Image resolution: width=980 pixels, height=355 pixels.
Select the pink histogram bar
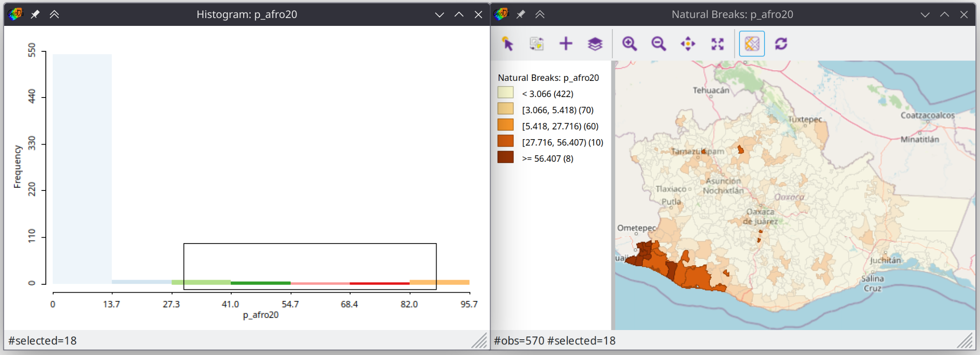click(x=320, y=283)
